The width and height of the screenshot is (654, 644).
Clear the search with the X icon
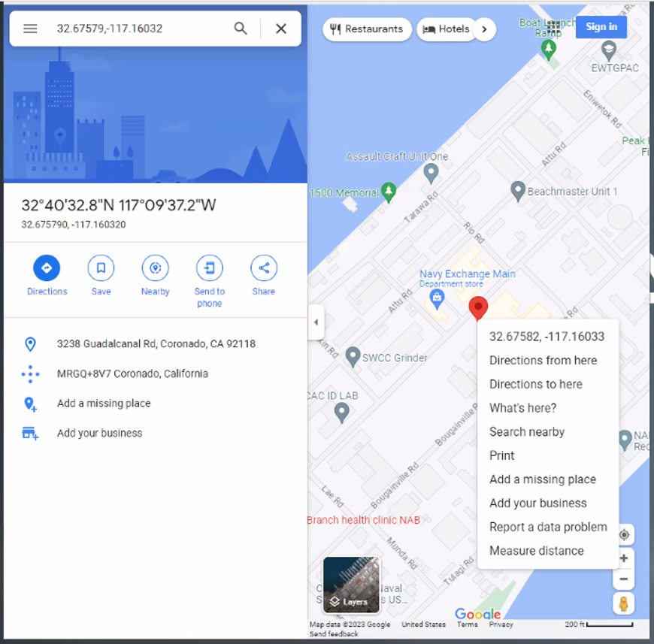click(281, 29)
